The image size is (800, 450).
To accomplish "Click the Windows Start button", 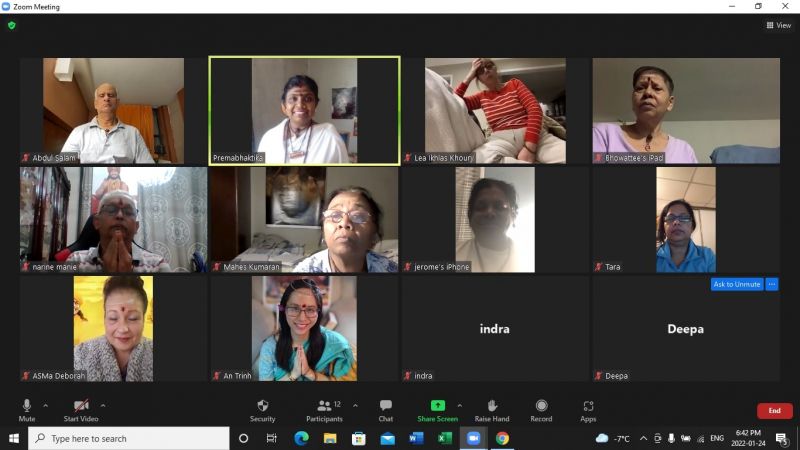I will click(14, 438).
